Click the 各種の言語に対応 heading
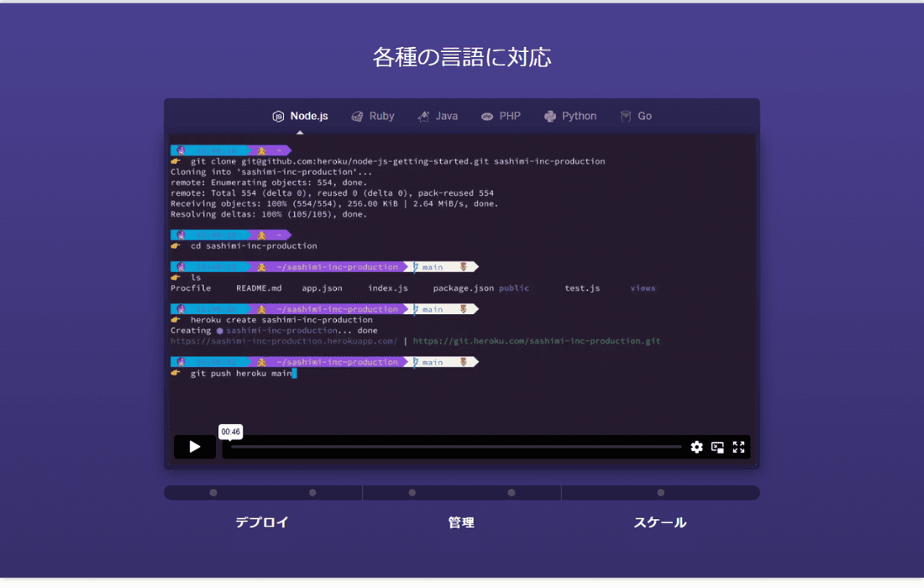The width and height of the screenshot is (924, 588). [462, 57]
